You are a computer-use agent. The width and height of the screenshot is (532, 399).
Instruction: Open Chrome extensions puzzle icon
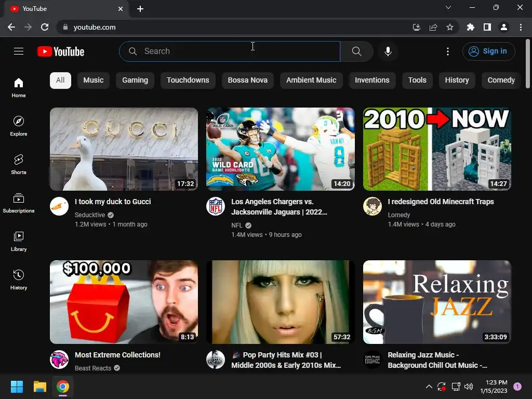[470, 27]
